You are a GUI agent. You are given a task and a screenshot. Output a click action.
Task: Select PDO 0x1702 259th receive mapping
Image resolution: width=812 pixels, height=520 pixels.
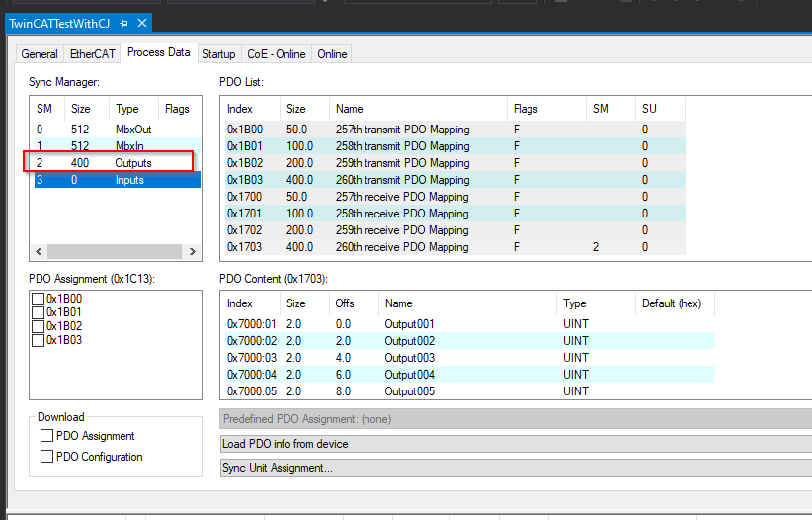tap(453, 230)
